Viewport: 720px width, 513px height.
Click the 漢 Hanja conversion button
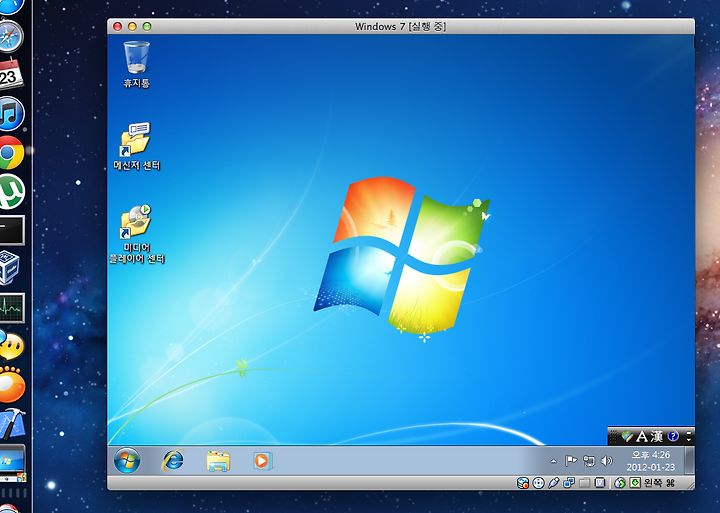click(x=657, y=436)
